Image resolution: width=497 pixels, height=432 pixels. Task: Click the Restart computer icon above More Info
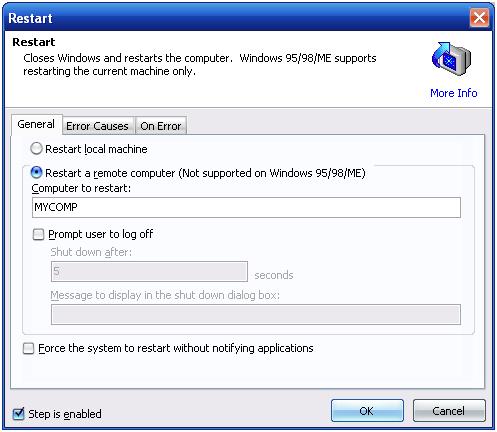click(451, 59)
